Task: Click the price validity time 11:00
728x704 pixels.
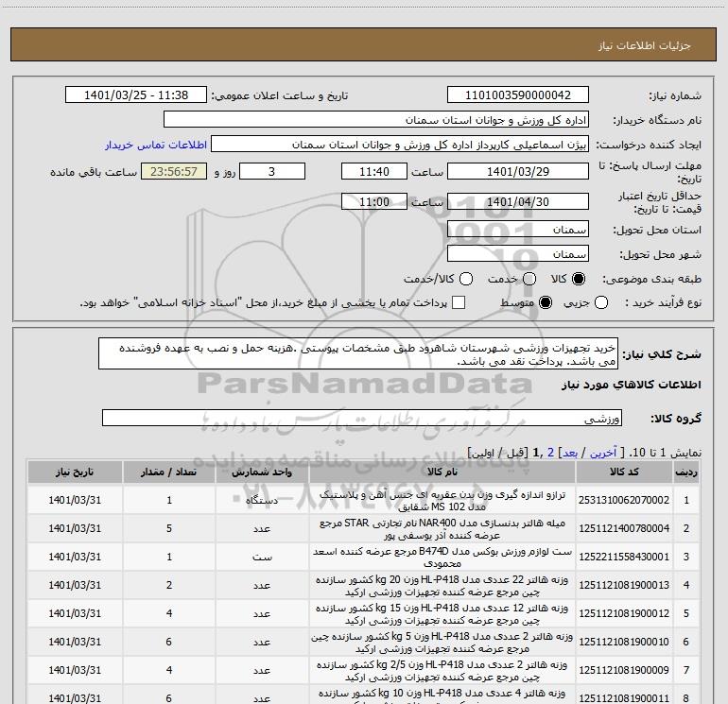Action: pos(374,201)
